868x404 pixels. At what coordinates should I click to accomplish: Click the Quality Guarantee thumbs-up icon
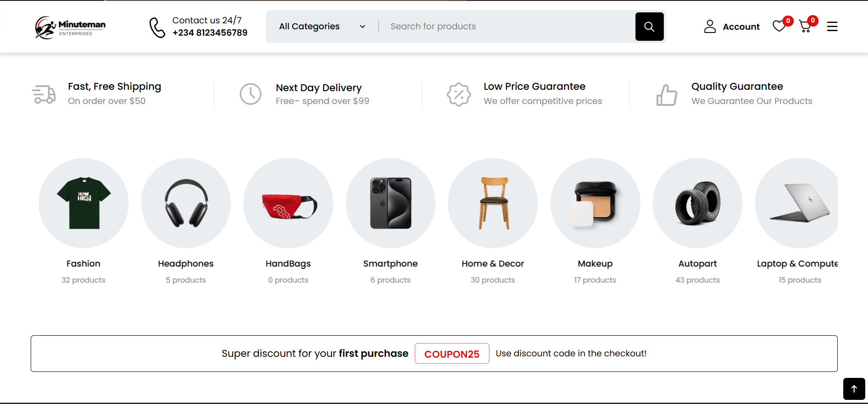coord(667,95)
